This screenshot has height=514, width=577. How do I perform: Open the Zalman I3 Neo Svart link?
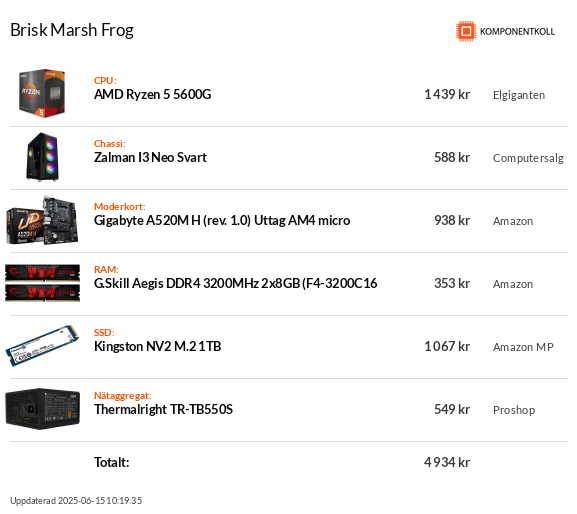[x=150, y=157]
